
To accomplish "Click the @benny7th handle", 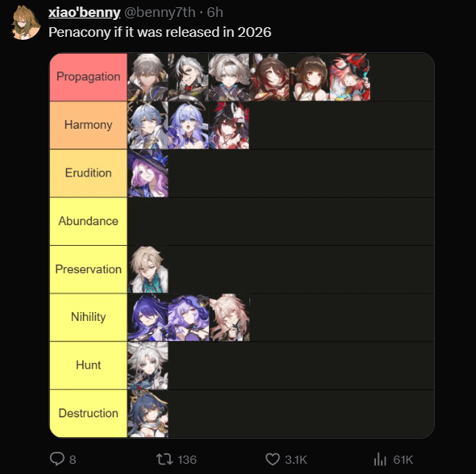I will click(160, 13).
